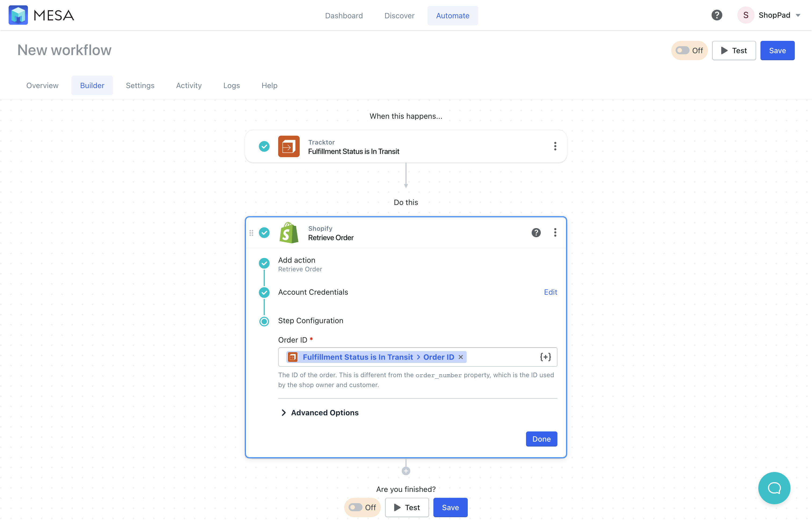This screenshot has width=812, height=526.
Task: Click the MESA logo in the header
Action: 41,15
